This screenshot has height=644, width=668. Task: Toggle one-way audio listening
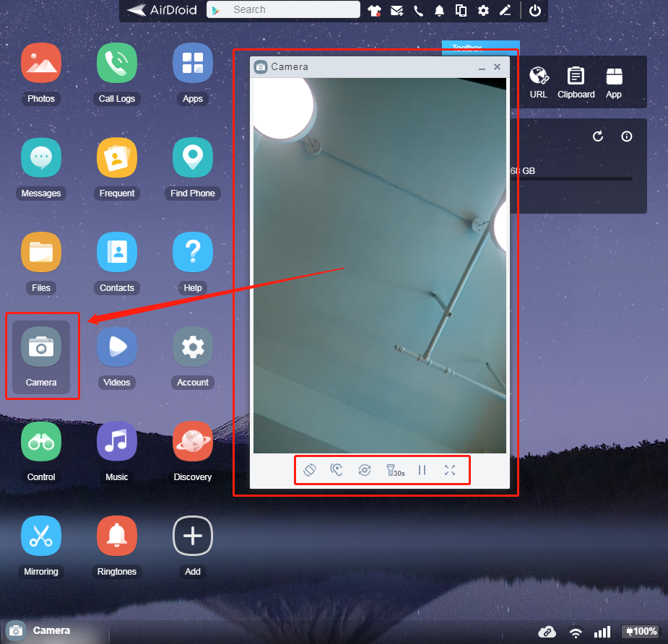337,470
